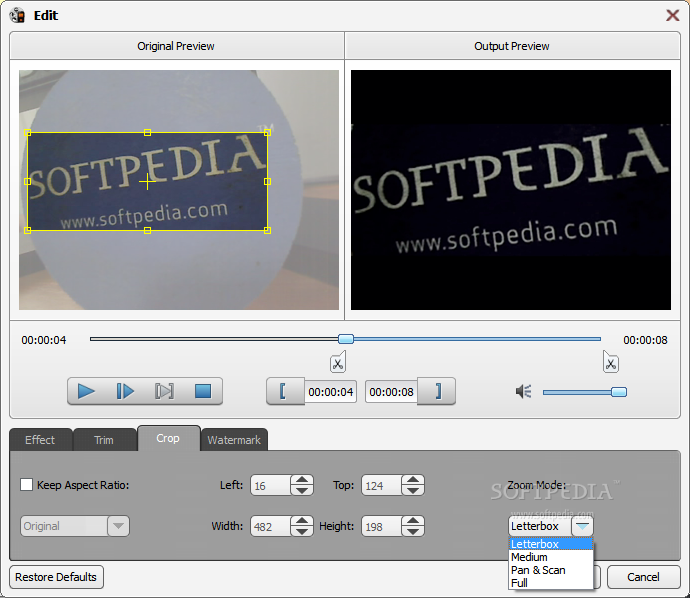Choose Medium from the zoom mode list
This screenshot has width=690, height=598.
pos(551,557)
